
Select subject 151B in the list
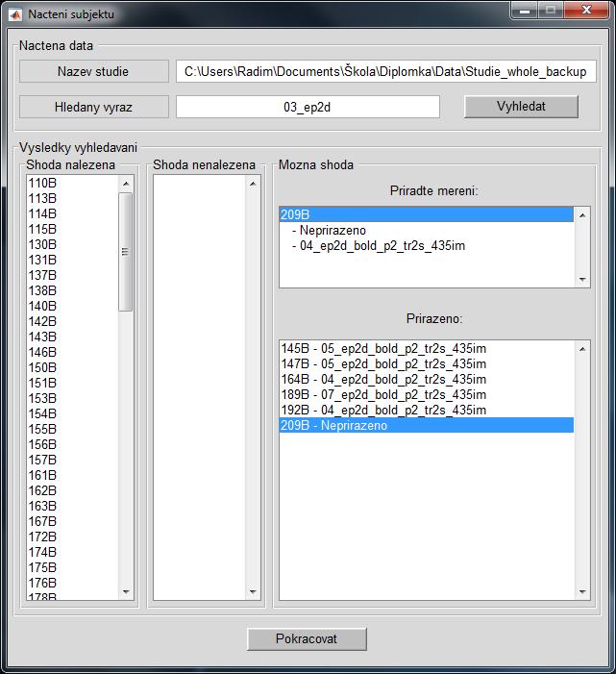pos(72,383)
